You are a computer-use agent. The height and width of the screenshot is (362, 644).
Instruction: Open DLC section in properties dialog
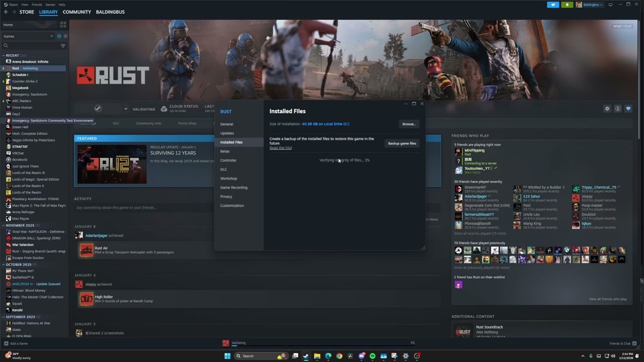(223, 169)
